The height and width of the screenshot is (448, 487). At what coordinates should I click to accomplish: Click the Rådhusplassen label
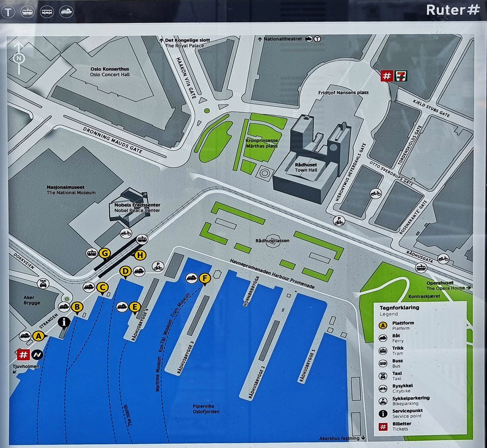coord(272,241)
